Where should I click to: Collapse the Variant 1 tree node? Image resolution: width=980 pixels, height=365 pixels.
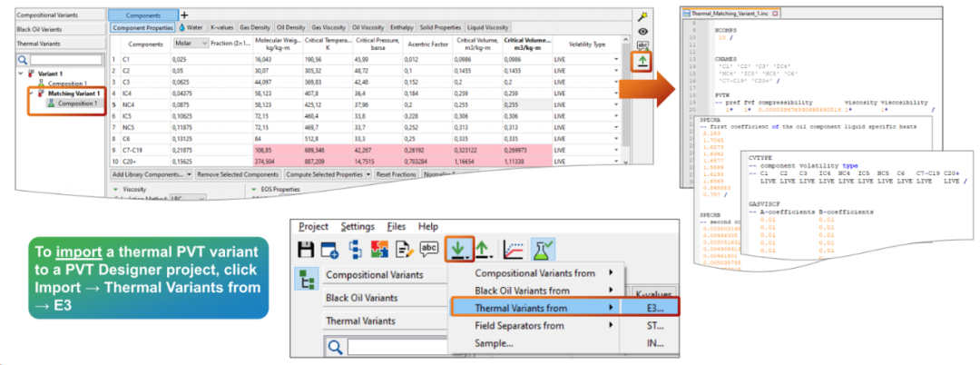(x=22, y=73)
